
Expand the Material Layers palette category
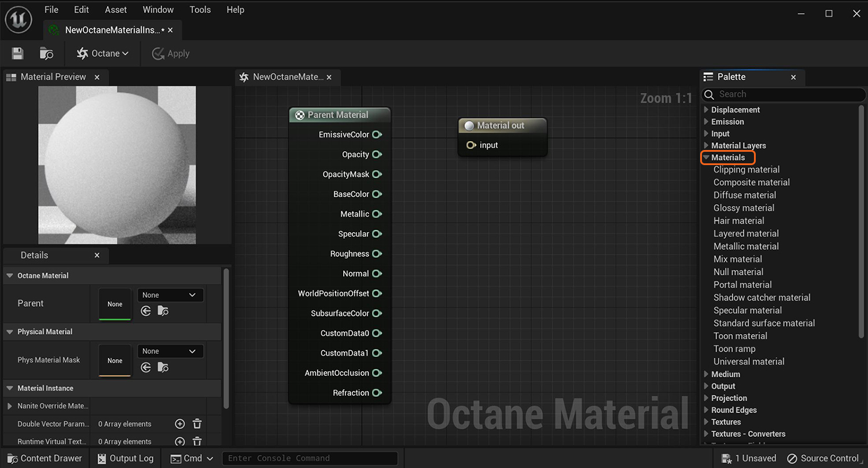706,145
